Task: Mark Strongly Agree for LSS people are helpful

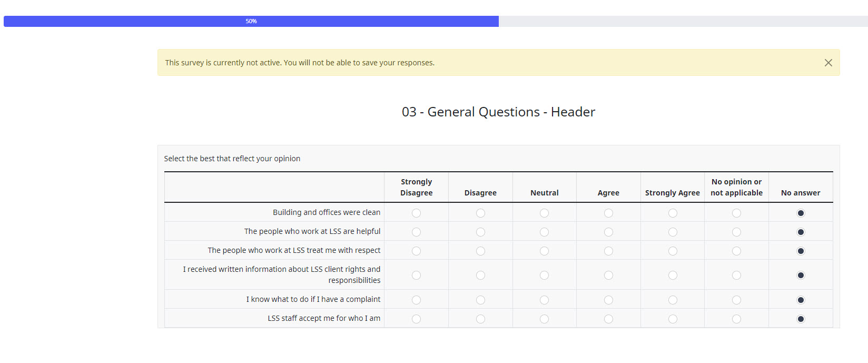Action: click(x=673, y=232)
